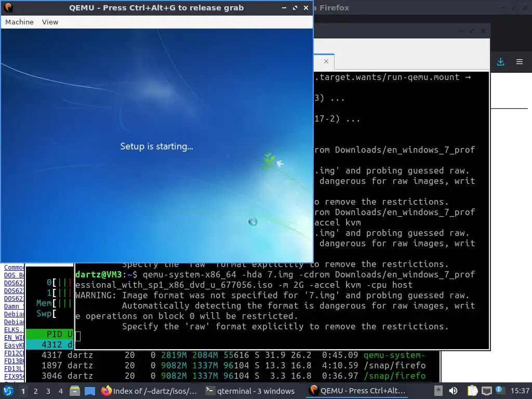Activate 'qterminal - 3 windows' taskbar item
Image resolution: width=532 pixels, height=399 pixels.
tap(250, 391)
